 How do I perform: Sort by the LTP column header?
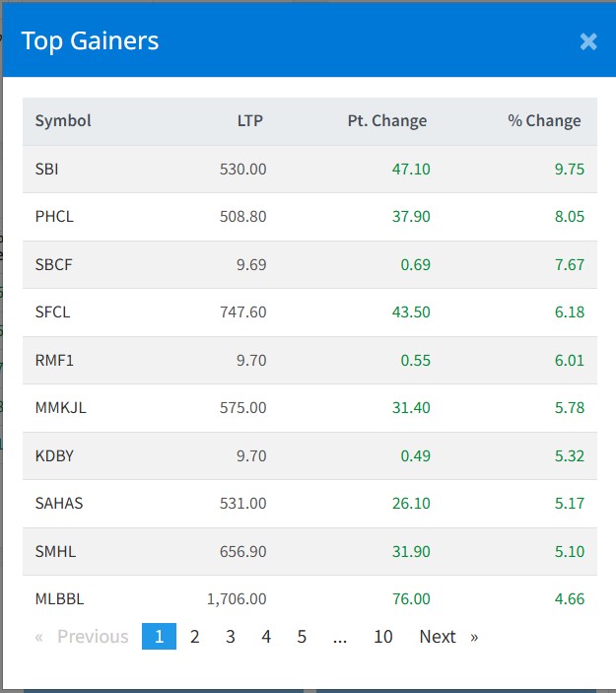[250, 121]
